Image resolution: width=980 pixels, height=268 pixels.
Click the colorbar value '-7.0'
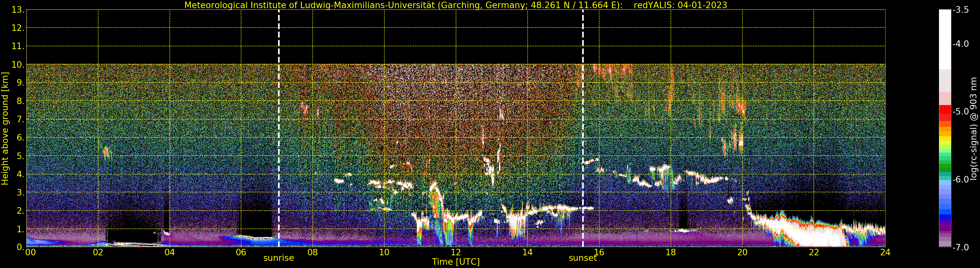point(960,248)
